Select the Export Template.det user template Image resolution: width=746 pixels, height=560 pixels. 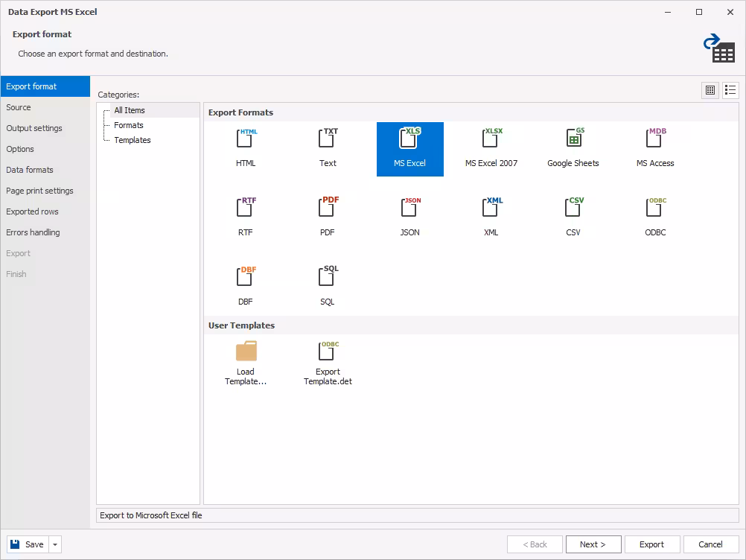point(328,363)
